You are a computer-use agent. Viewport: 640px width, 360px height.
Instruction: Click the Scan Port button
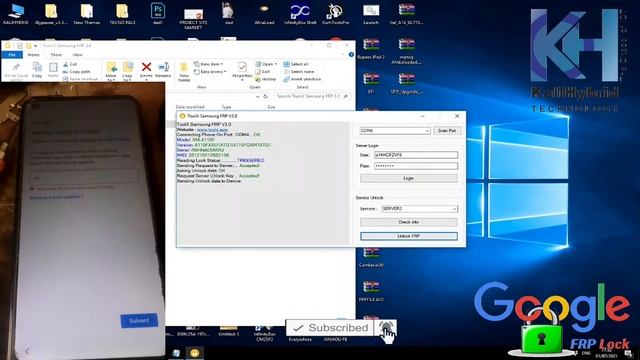pos(447,131)
